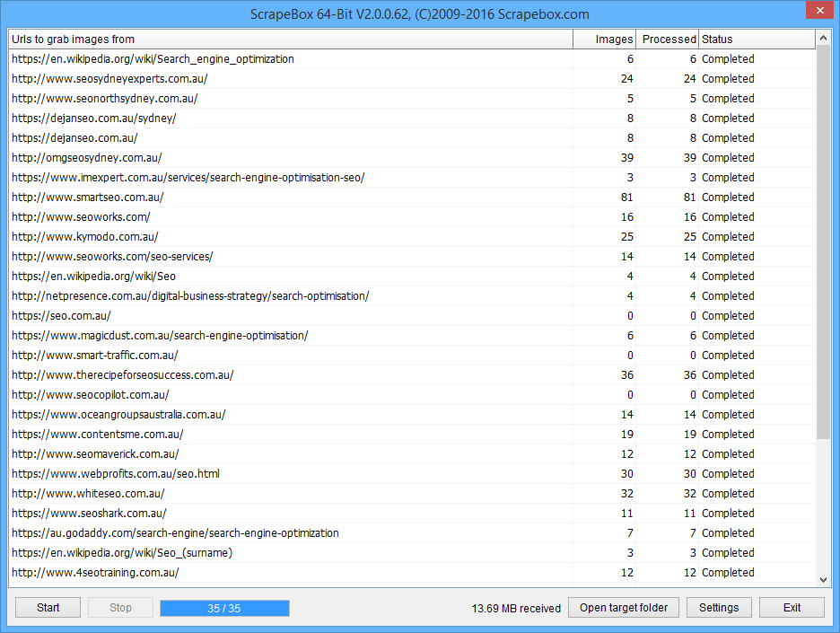This screenshot has height=633, width=840.
Task: Sort by Images column header
Action: (x=605, y=40)
